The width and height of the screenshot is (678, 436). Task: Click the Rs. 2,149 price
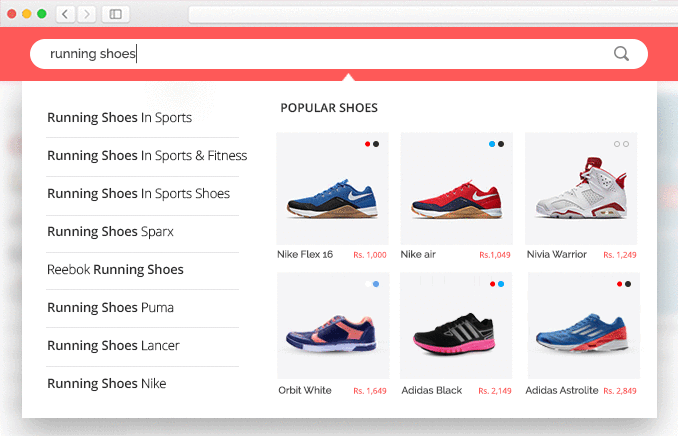click(x=495, y=391)
